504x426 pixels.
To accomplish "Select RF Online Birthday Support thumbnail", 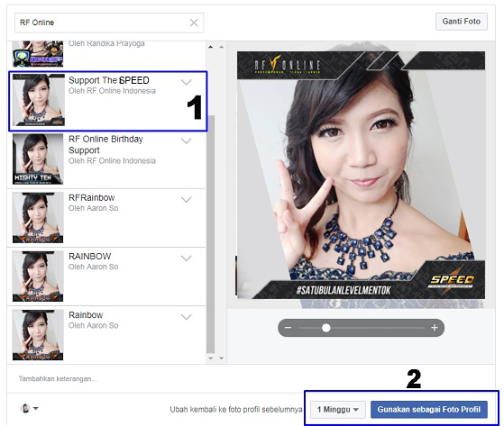I will click(x=38, y=159).
